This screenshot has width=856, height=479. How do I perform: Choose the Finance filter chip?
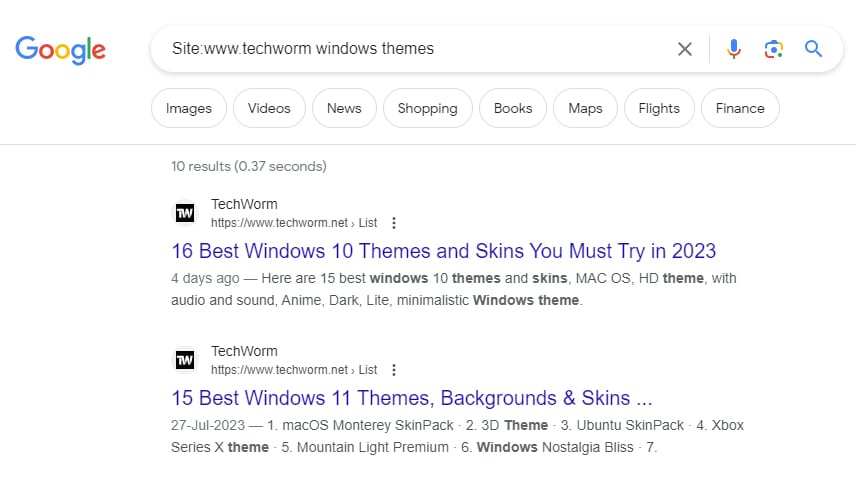coord(740,108)
